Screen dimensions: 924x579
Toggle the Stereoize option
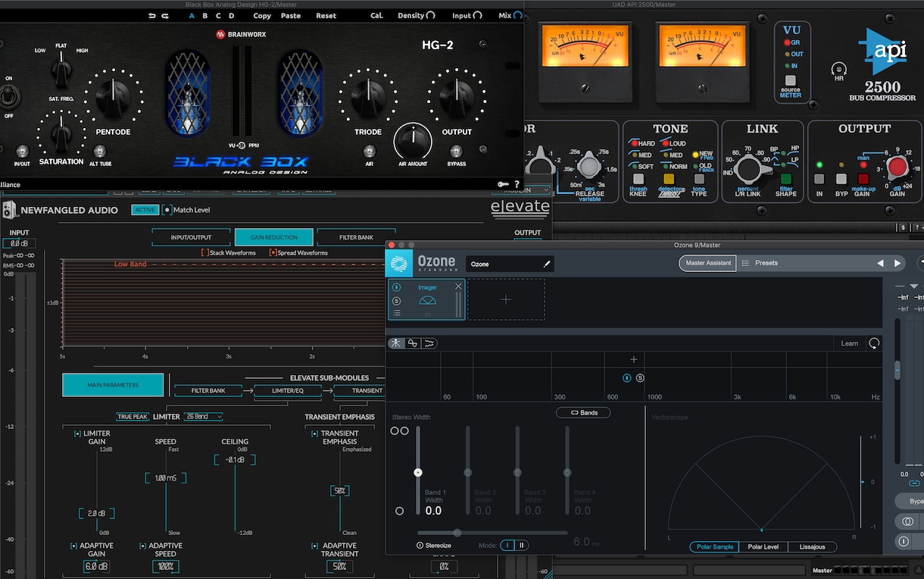434,545
